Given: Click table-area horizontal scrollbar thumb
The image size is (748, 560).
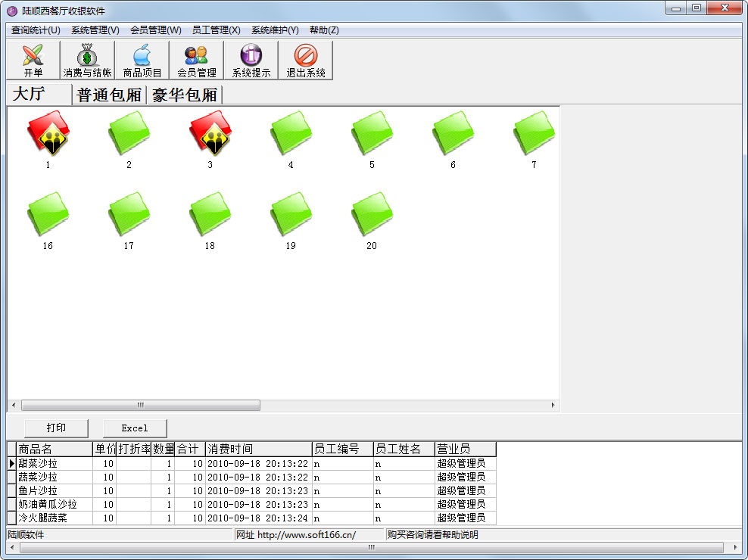Looking at the screenshot, I should pos(141,405).
